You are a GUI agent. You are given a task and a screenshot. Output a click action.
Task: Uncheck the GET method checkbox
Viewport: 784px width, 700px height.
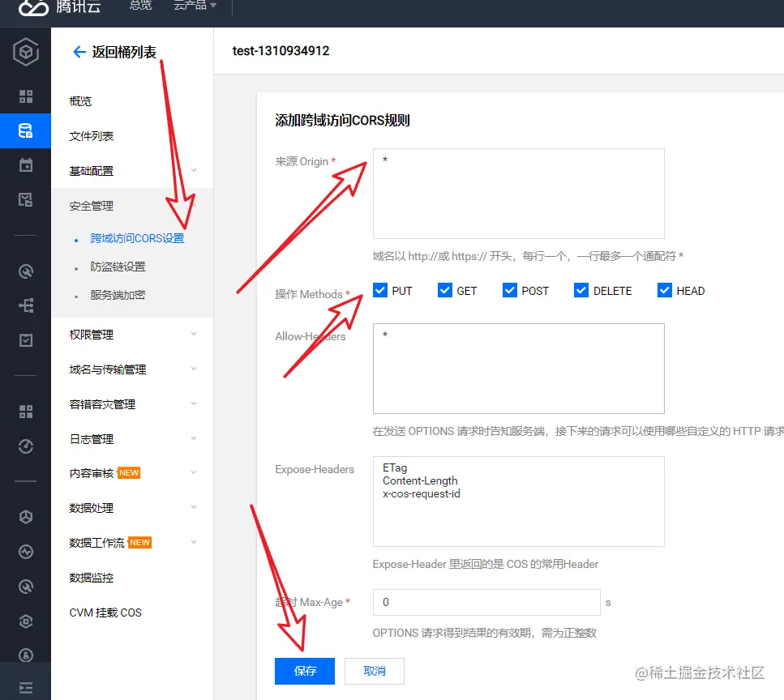pyautogui.click(x=444, y=290)
